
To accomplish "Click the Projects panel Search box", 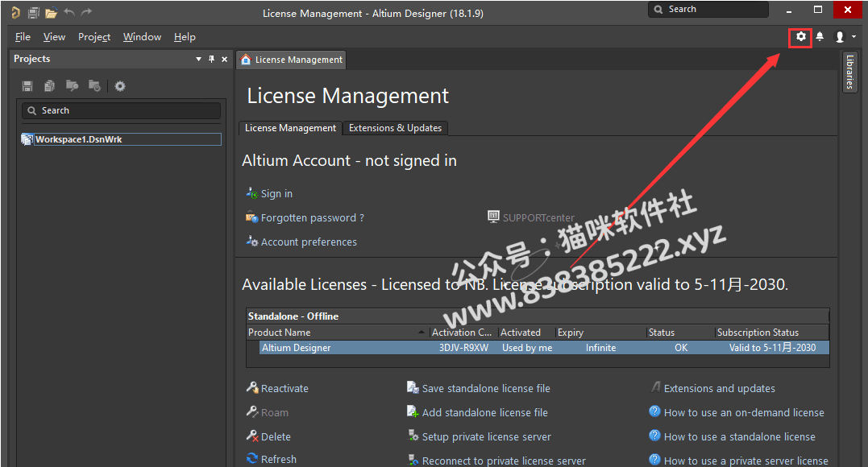I will (121, 110).
